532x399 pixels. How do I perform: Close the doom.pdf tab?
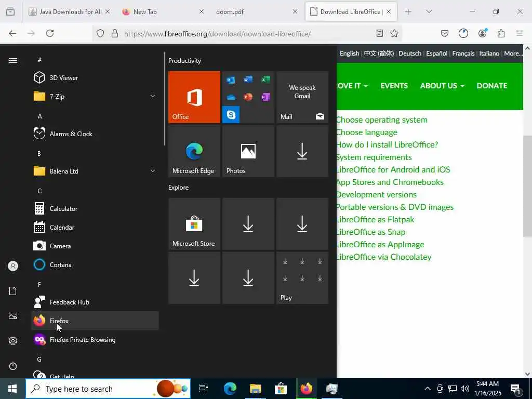pos(295,11)
